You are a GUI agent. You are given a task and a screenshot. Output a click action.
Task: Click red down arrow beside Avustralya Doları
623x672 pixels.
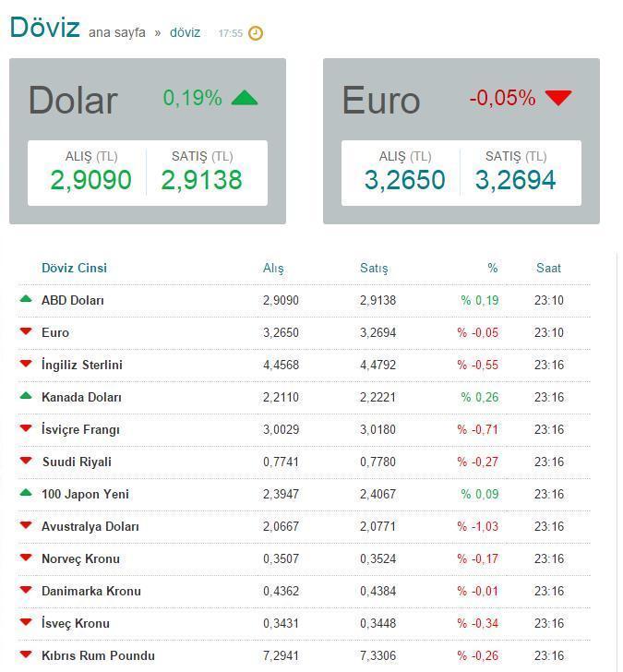point(26,526)
